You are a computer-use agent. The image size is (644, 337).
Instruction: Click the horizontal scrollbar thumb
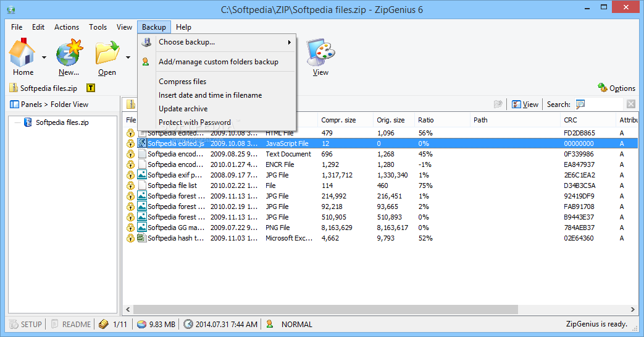[x=325, y=309]
